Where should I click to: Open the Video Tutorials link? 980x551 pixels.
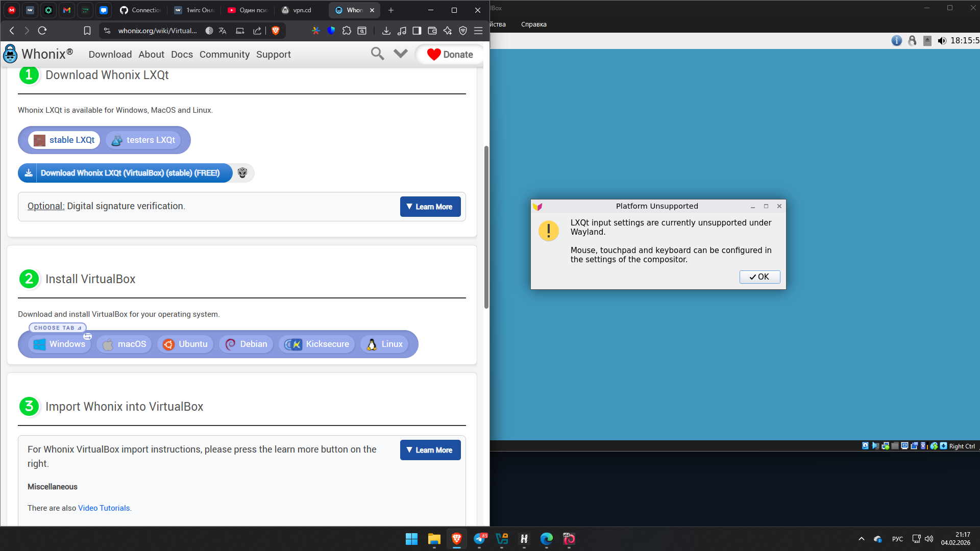click(x=104, y=508)
